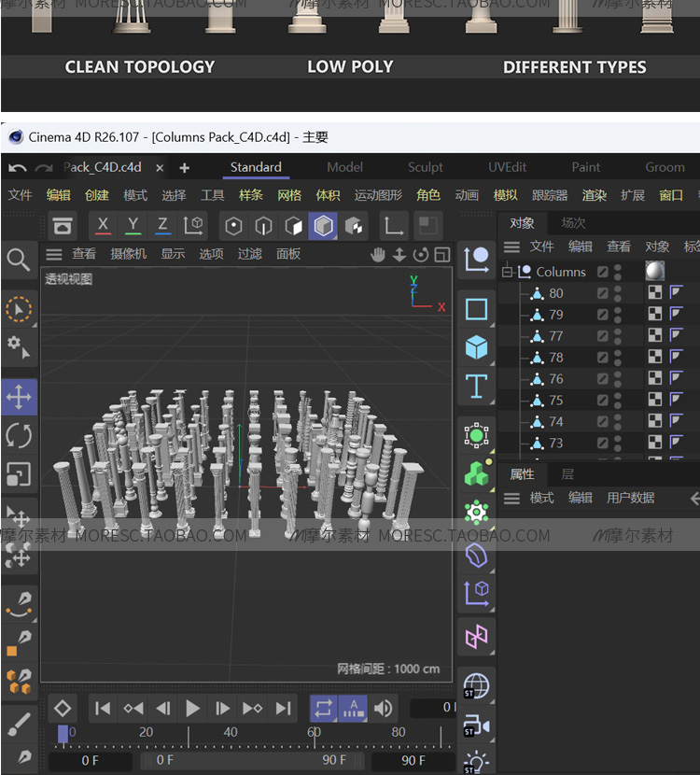Open the Bend deformer icon
This screenshot has width=700, height=775.
point(476,557)
